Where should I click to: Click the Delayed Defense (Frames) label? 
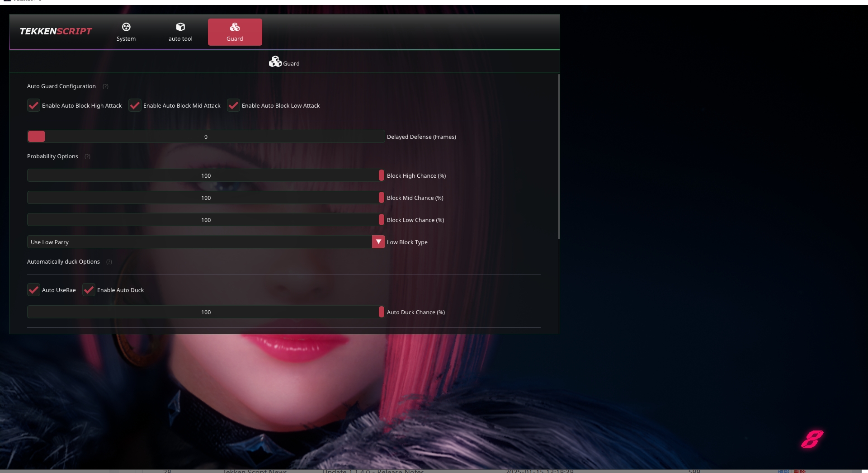(x=421, y=137)
